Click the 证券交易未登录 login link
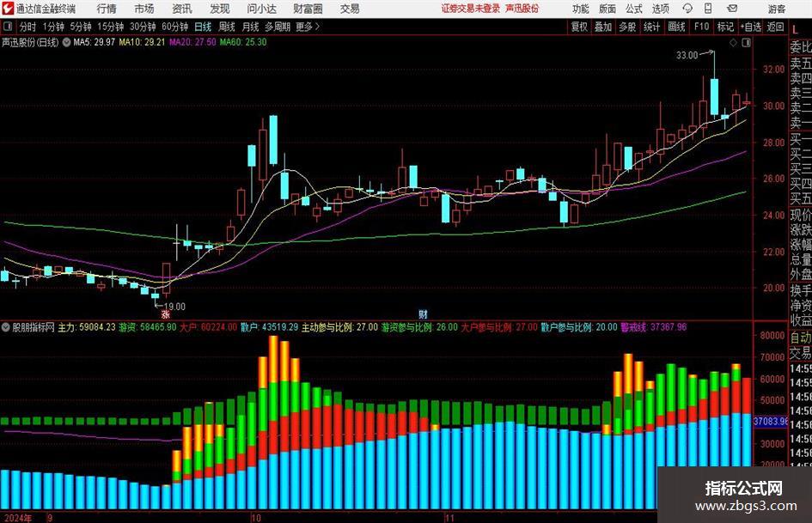The height and width of the screenshot is (523, 812). [471, 9]
